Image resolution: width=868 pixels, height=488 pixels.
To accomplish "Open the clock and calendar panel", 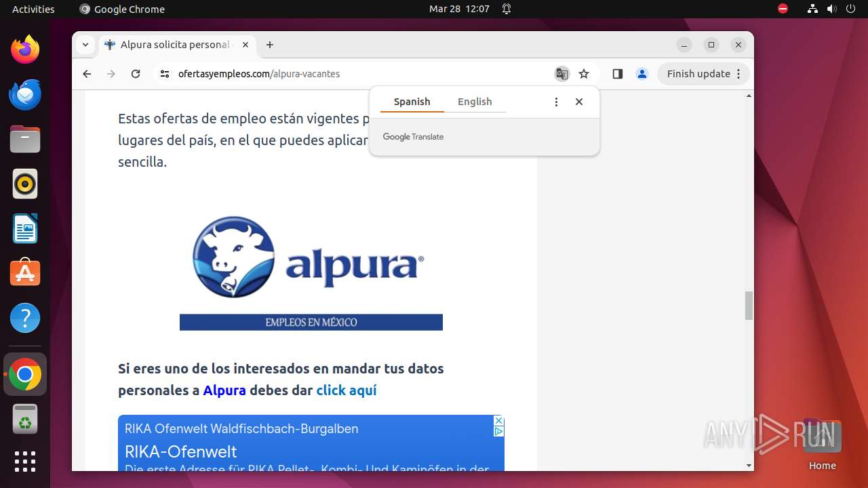I will [x=459, y=9].
